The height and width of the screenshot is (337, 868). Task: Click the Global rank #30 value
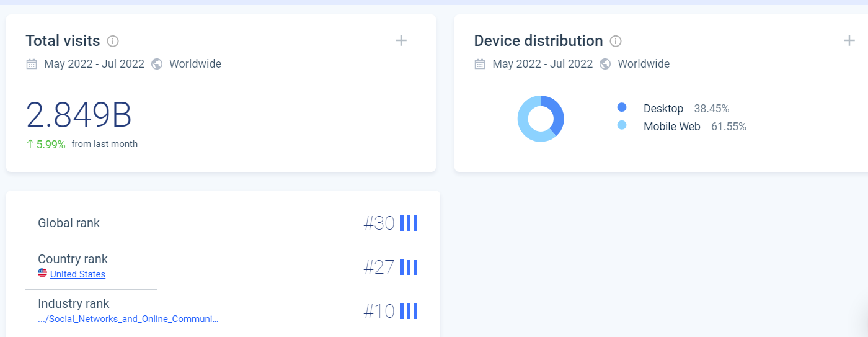[x=379, y=223]
